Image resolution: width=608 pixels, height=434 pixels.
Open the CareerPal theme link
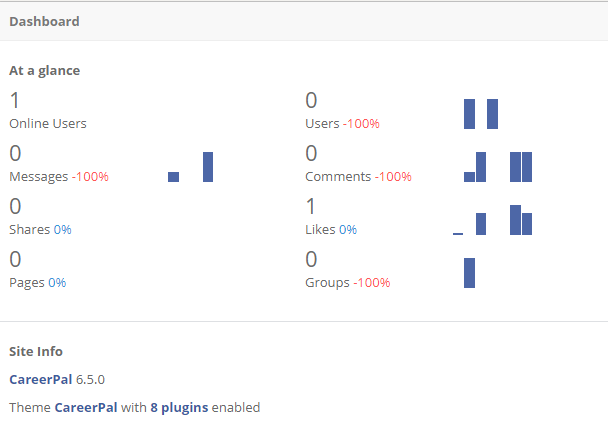86,407
